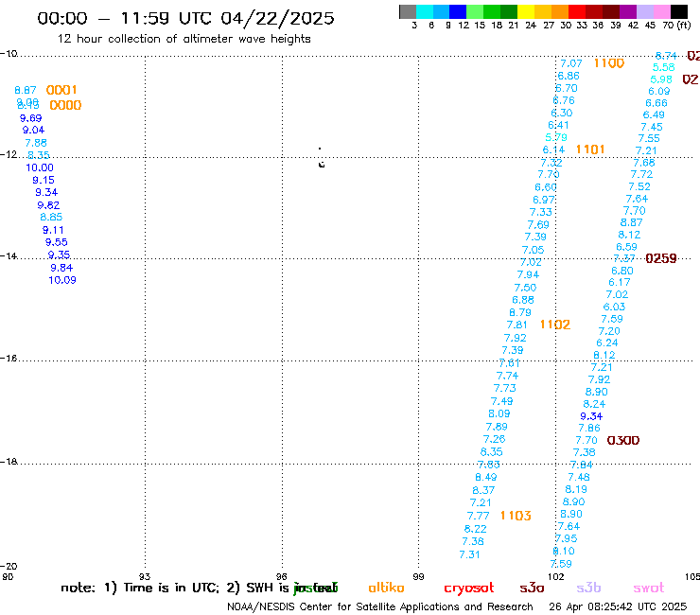Image resolution: width=700 pixels, height=615 pixels.
Task: Click the wave height value 7.31
Action: click(x=469, y=554)
